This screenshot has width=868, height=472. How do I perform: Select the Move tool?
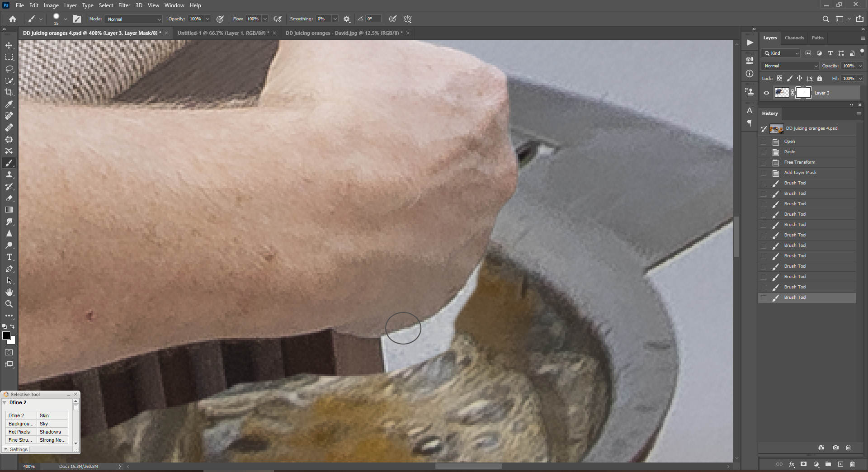tap(9, 46)
